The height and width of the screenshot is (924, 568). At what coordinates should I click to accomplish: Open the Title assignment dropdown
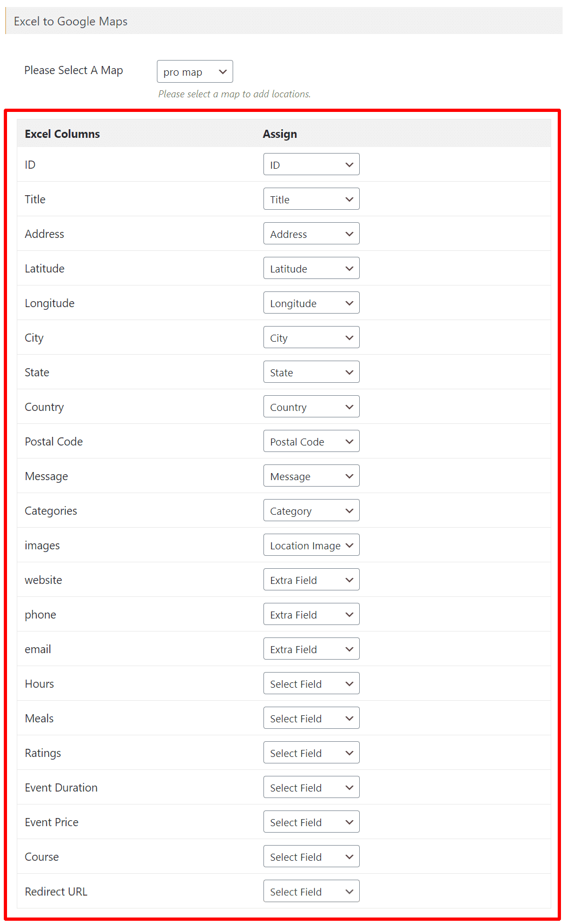point(311,199)
